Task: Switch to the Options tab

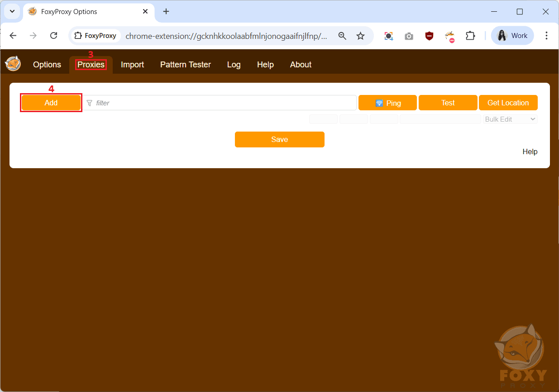Action: pos(47,65)
